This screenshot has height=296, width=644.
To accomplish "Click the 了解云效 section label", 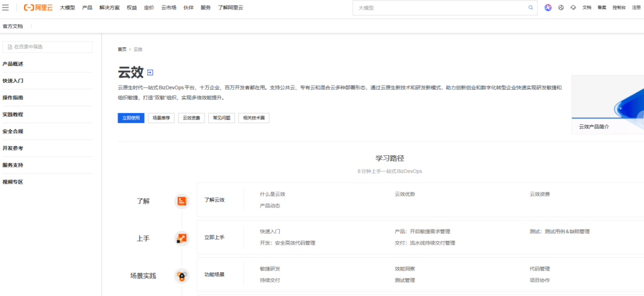I will tap(214, 200).
